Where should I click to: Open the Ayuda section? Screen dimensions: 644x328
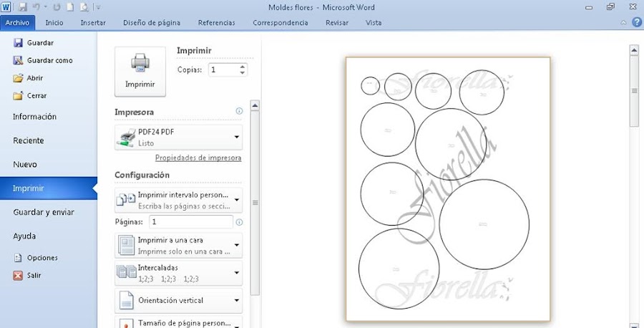coord(24,236)
